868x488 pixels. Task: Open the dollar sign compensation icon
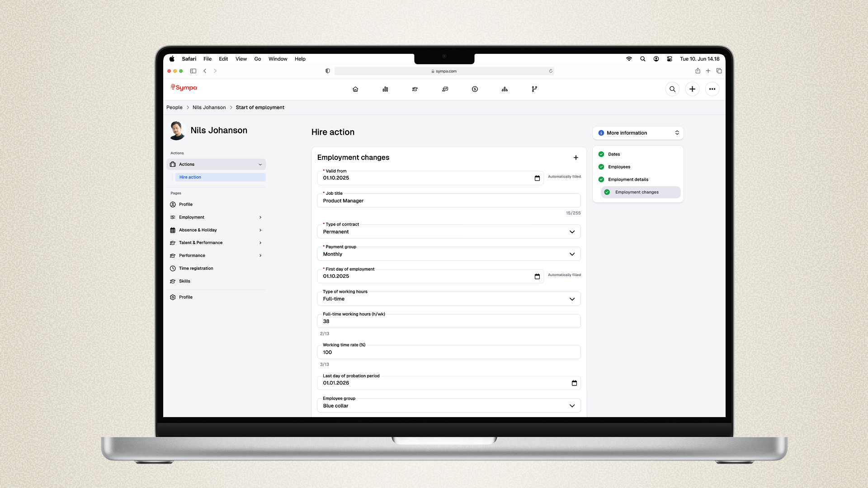tap(475, 89)
